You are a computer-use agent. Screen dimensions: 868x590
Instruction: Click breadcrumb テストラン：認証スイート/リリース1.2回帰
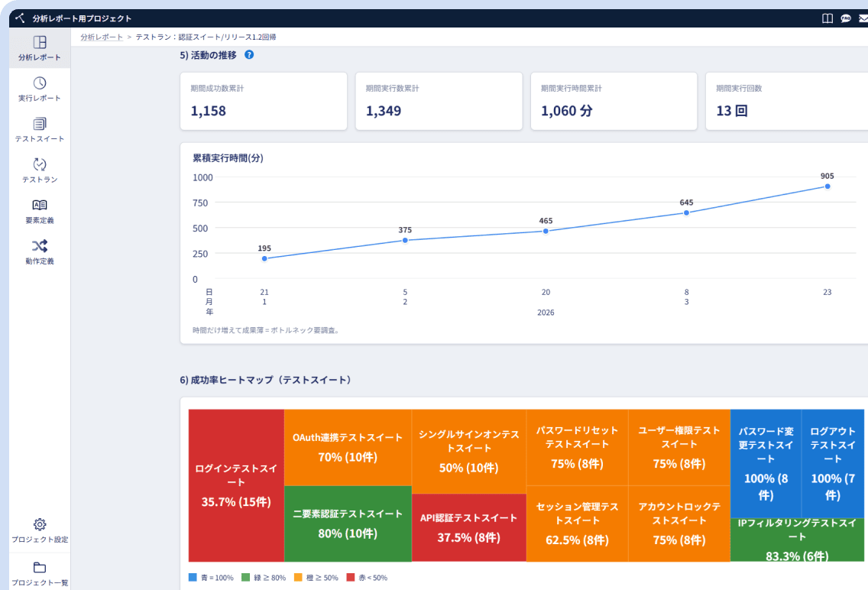tap(206, 37)
